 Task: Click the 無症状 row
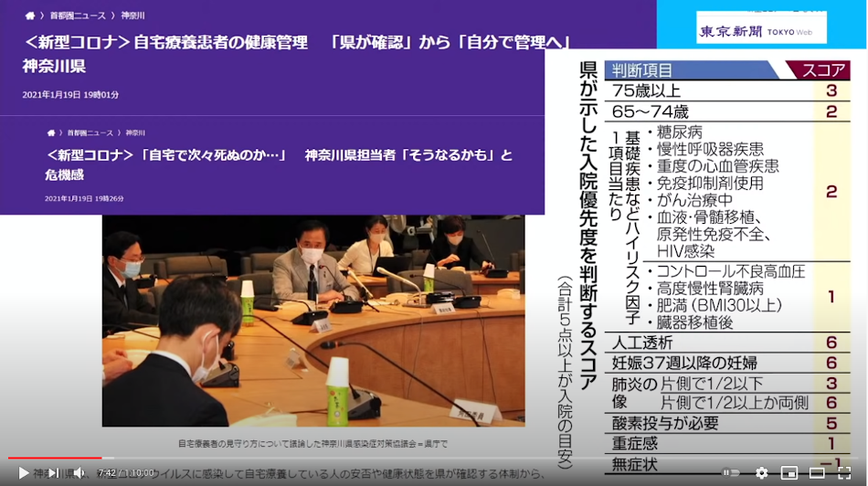click(x=727, y=463)
